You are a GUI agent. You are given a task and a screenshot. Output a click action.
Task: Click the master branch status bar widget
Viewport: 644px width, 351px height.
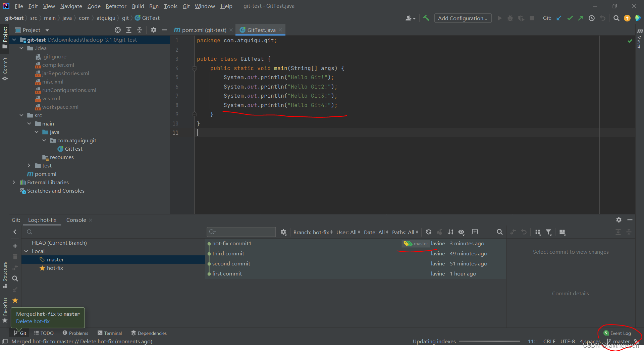pyautogui.click(x=619, y=342)
